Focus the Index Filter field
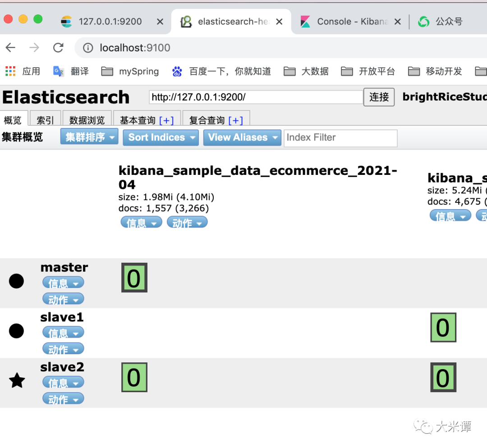 tap(340, 138)
